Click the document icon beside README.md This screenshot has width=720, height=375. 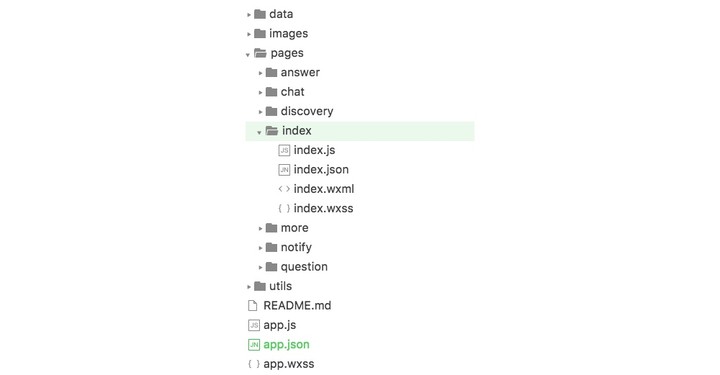253,306
